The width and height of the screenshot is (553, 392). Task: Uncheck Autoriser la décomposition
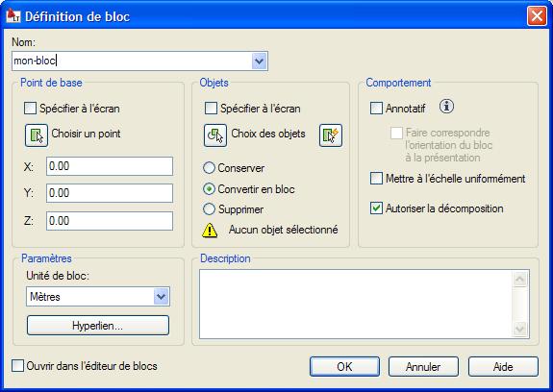pos(376,208)
